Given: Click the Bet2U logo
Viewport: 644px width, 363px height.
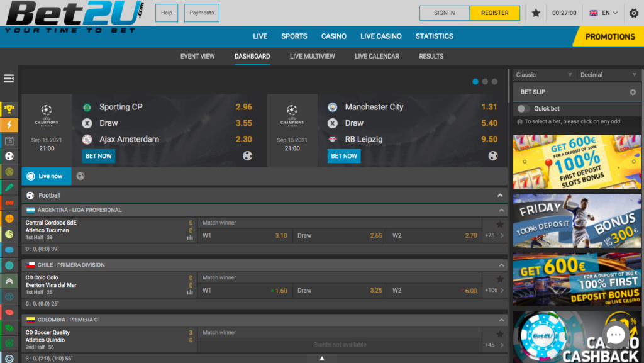Looking at the screenshot, I should click(75, 16).
